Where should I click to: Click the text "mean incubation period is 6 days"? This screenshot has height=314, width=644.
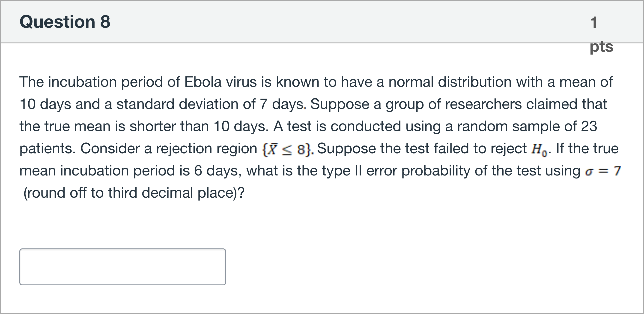(x=130, y=171)
